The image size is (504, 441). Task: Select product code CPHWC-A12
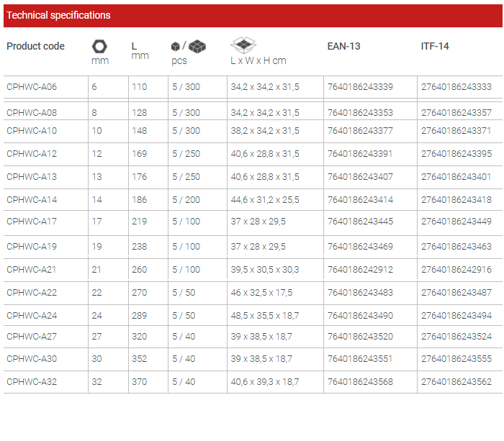pos(32,154)
